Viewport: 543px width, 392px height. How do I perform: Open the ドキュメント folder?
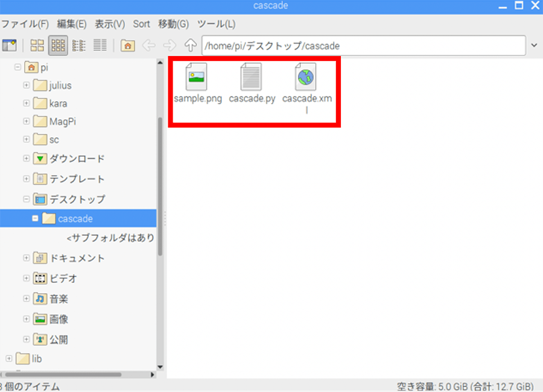point(69,258)
